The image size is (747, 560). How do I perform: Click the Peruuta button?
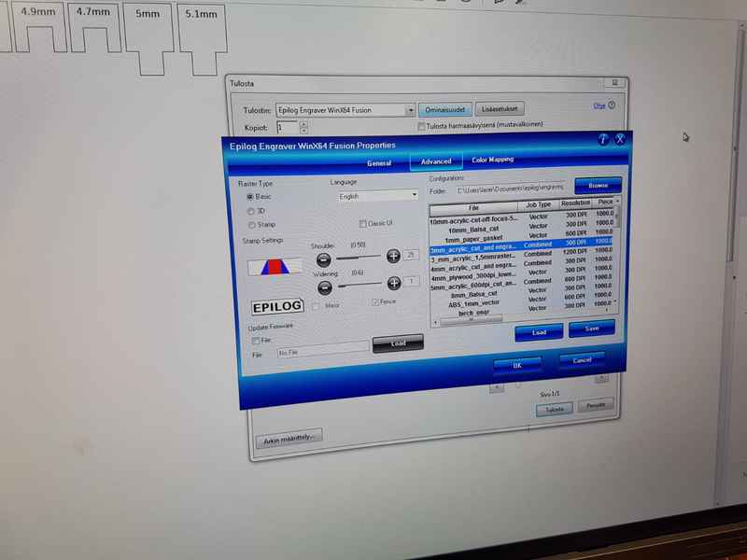596,405
